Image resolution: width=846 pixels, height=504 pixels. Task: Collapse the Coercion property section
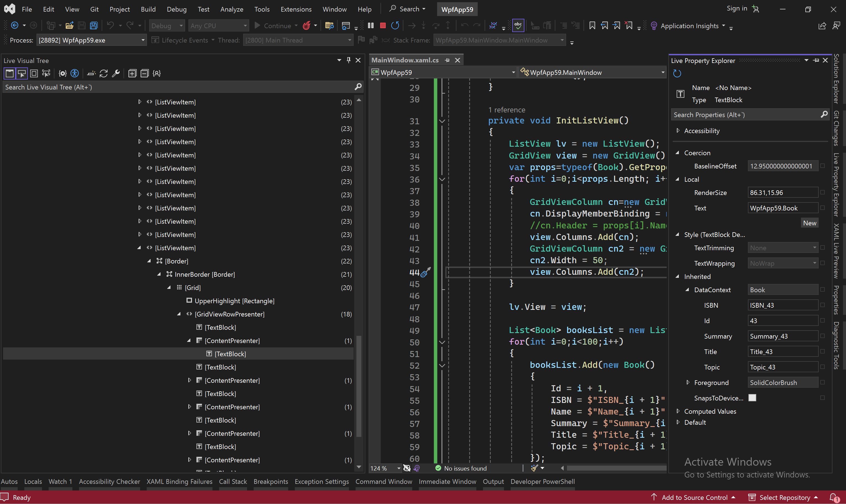tap(678, 152)
